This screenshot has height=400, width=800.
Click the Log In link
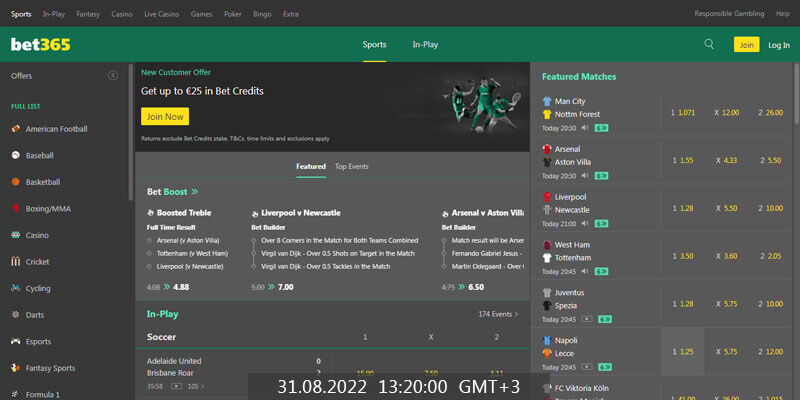[778, 44]
